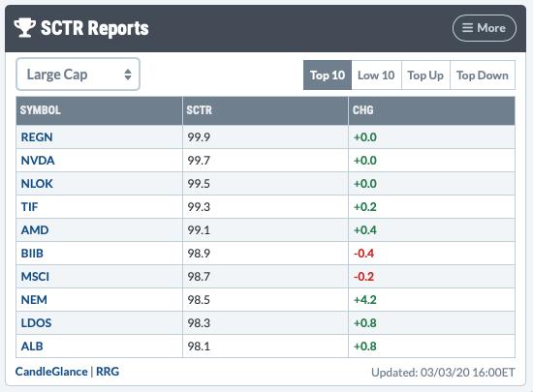Click the +0.8 change for LDOS
Screen dimensions: 533x392
click(365, 322)
